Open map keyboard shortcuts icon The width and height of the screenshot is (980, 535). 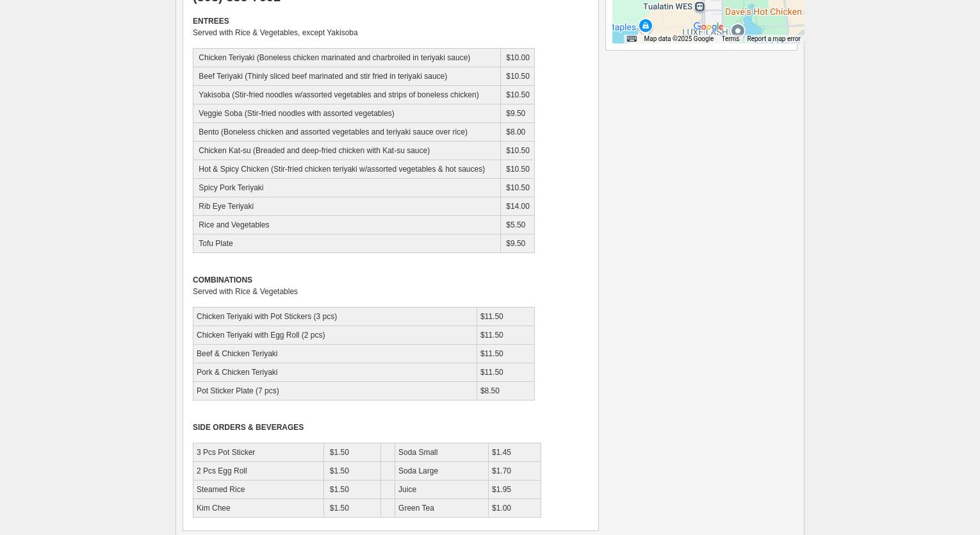tap(632, 38)
